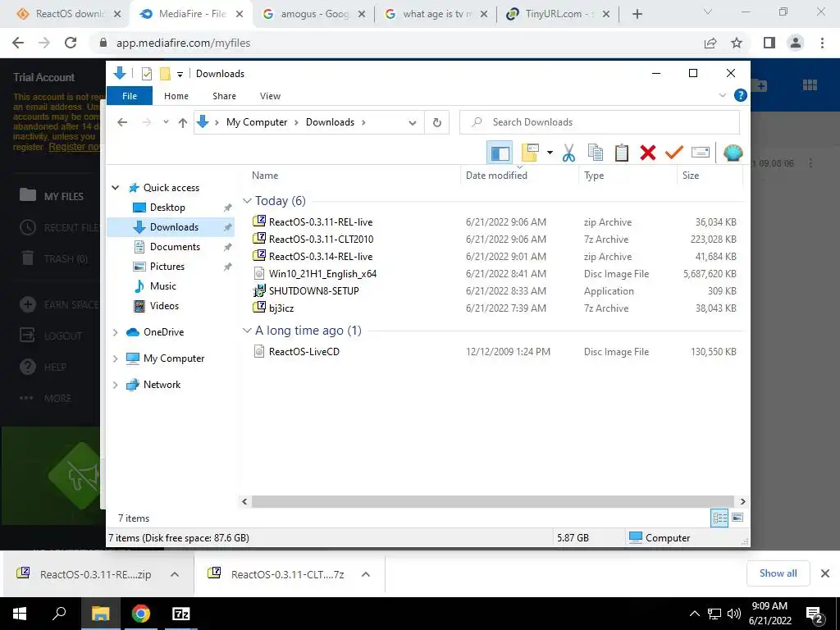
Task: Open Customize Quick Access Toolbar dropdown
Action: [180, 74]
